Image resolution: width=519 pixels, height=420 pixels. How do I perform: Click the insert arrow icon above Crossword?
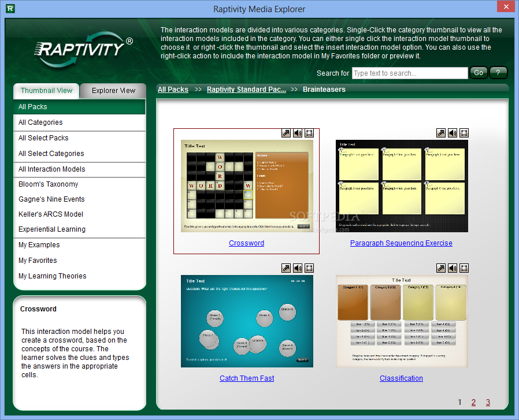click(286, 133)
